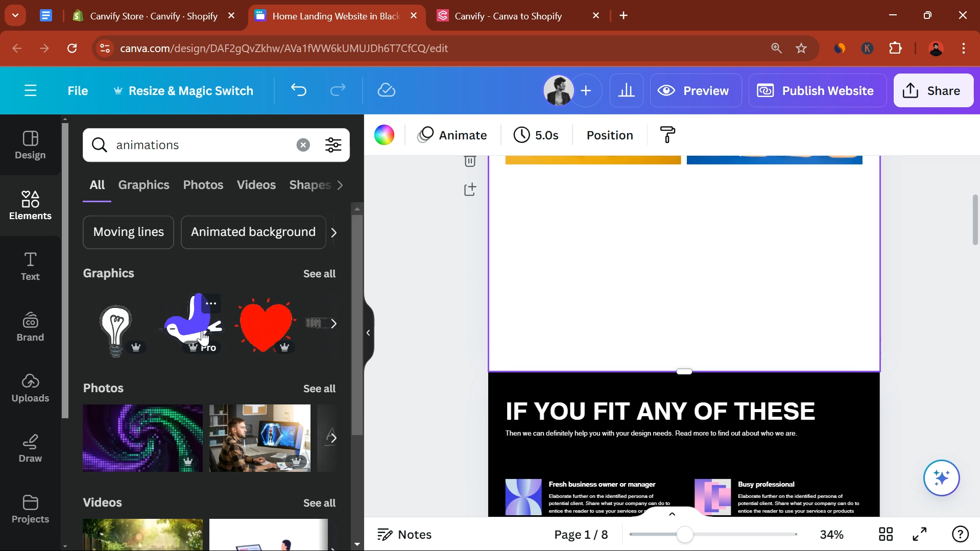
Task: Reload the Canva page
Action: pos(72,48)
